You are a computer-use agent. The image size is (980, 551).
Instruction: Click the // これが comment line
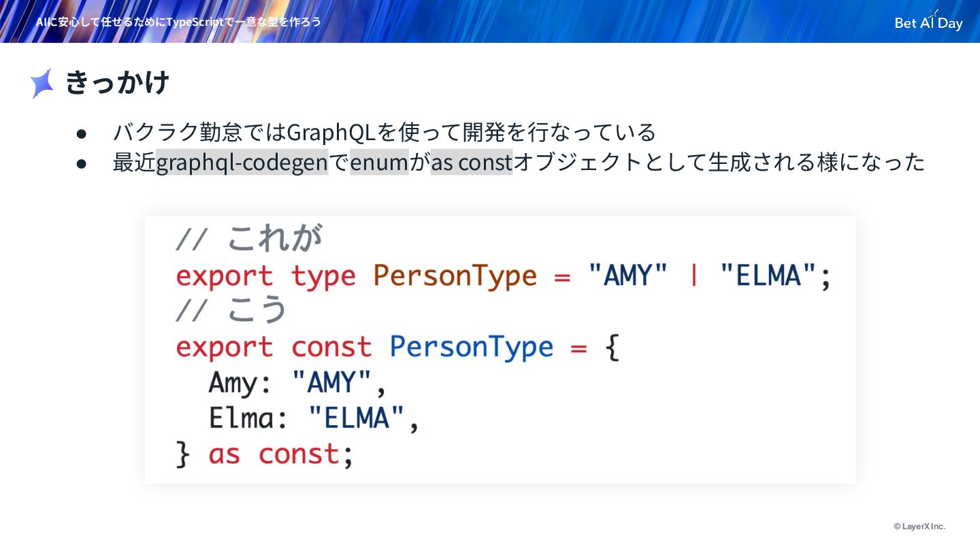pyautogui.click(x=248, y=239)
